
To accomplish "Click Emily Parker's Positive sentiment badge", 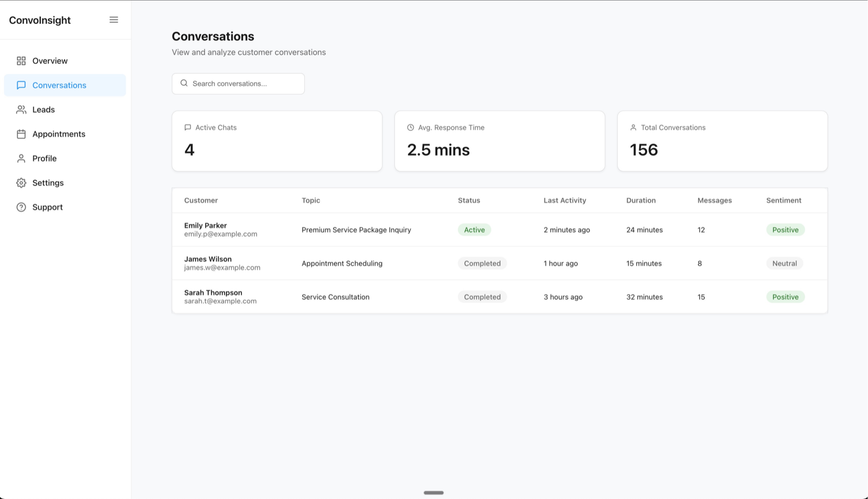I will pyautogui.click(x=786, y=230).
